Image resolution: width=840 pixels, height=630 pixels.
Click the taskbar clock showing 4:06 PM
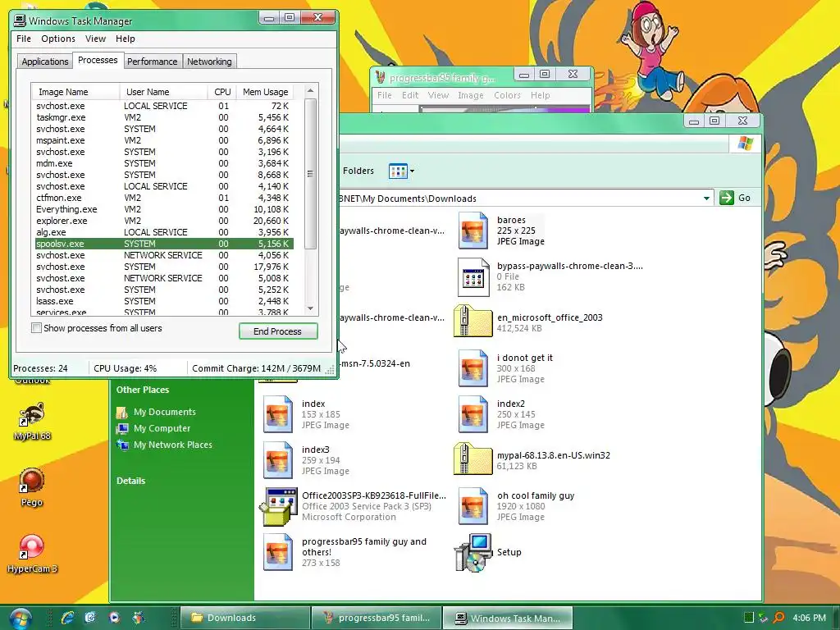[x=809, y=618]
